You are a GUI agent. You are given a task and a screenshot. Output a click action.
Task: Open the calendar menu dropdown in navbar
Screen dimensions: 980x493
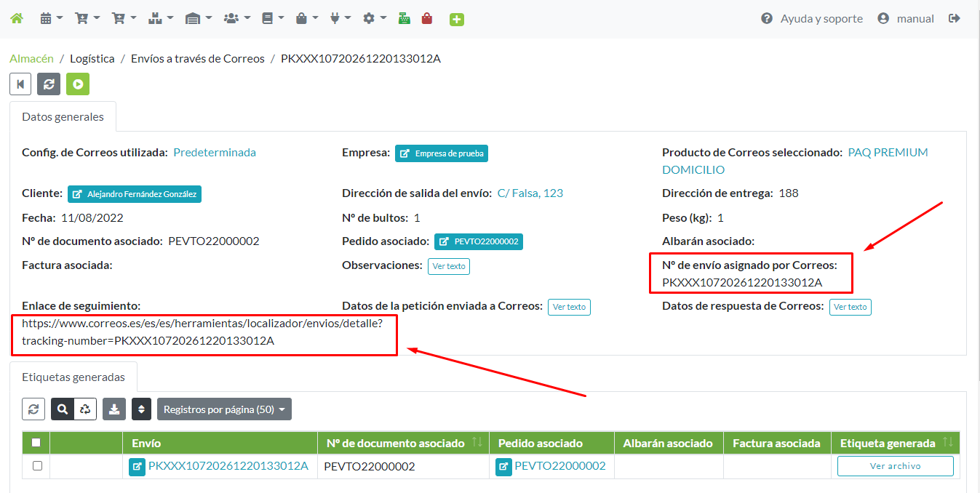(52, 19)
